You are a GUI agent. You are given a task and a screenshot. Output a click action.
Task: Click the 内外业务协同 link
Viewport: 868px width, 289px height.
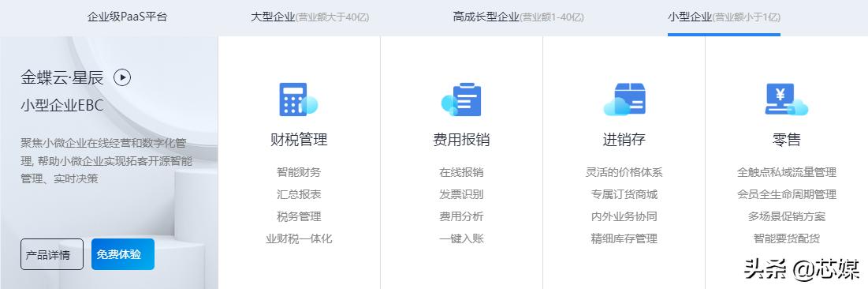(x=624, y=216)
